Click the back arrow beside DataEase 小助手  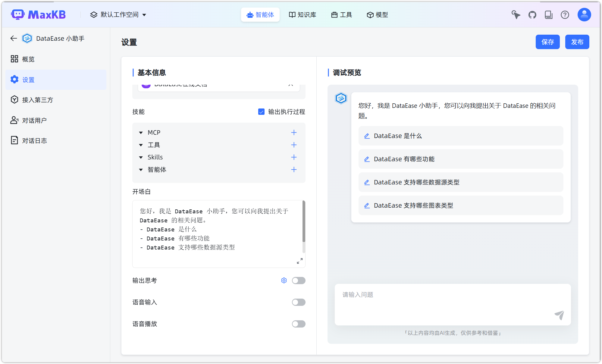14,38
